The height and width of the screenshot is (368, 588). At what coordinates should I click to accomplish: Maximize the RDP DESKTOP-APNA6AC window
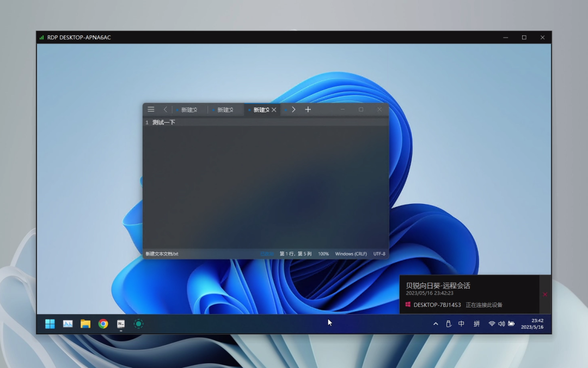(524, 37)
